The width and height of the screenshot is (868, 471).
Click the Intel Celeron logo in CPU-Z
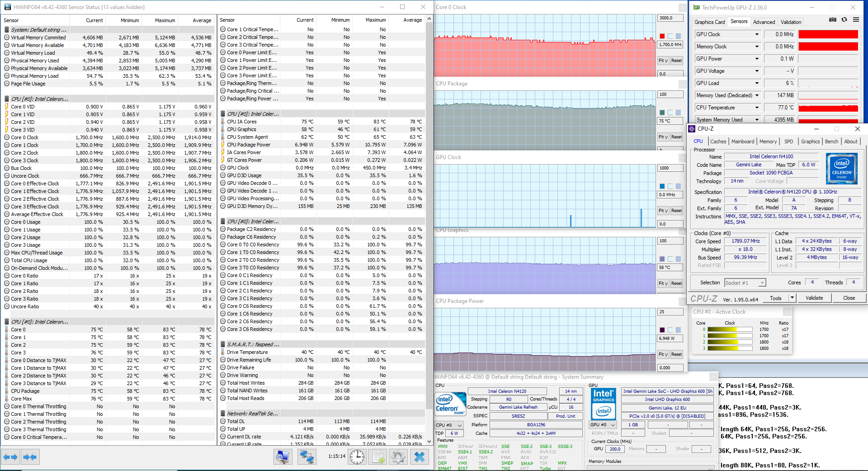841,169
